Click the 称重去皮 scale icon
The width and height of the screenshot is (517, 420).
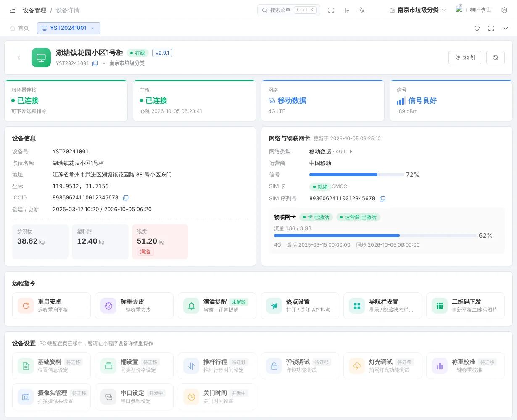point(108,306)
